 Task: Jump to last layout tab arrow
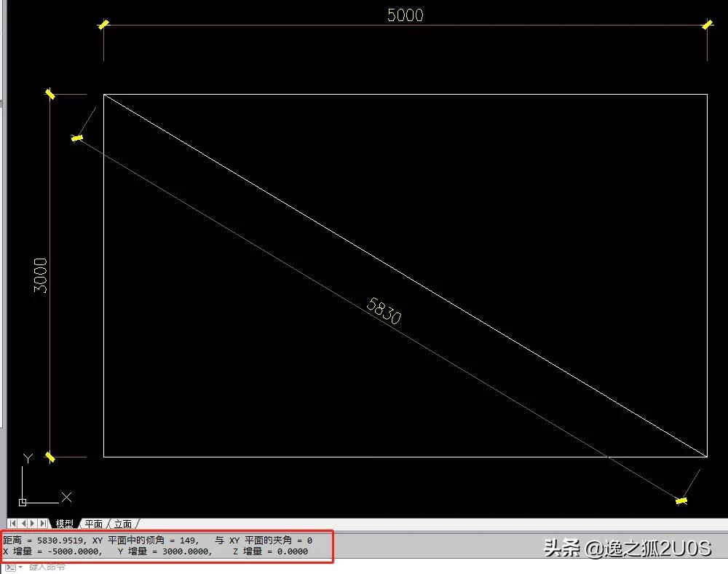pos(43,524)
